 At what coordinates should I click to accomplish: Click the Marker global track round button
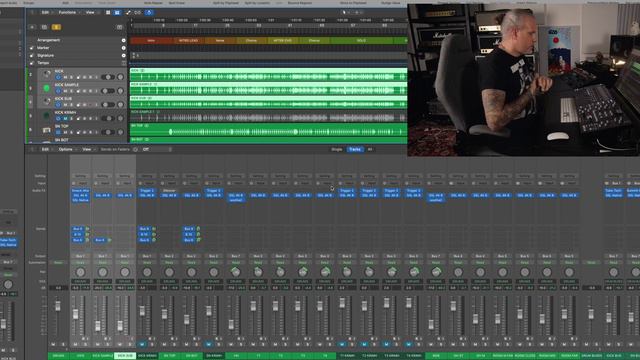point(124,48)
